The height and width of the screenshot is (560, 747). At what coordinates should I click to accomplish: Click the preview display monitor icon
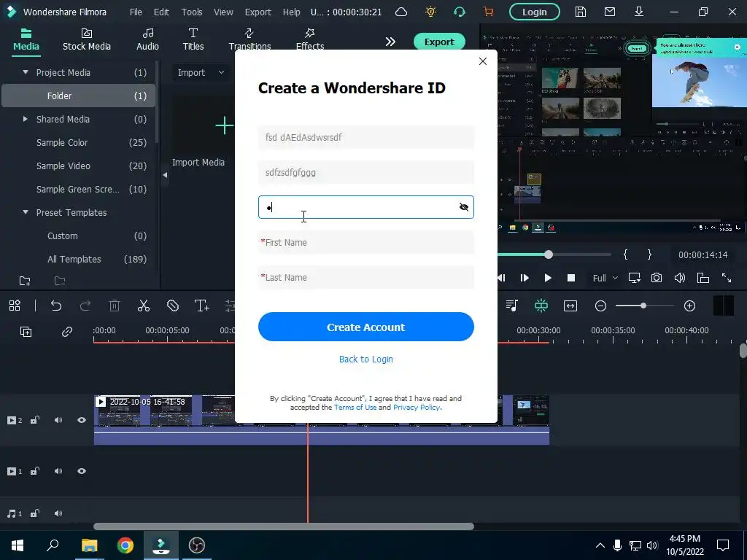[x=634, y=278]
